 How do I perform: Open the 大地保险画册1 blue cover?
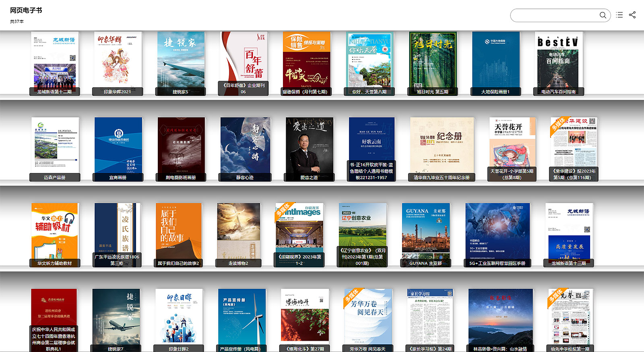point(495,60)
